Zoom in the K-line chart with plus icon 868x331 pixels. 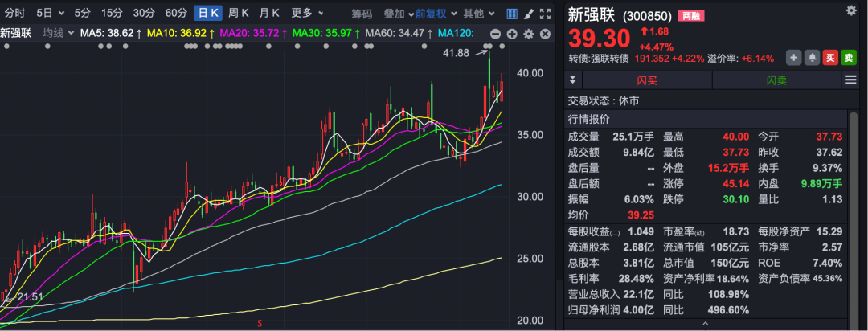pyautogui.click(x=511, y=34)
